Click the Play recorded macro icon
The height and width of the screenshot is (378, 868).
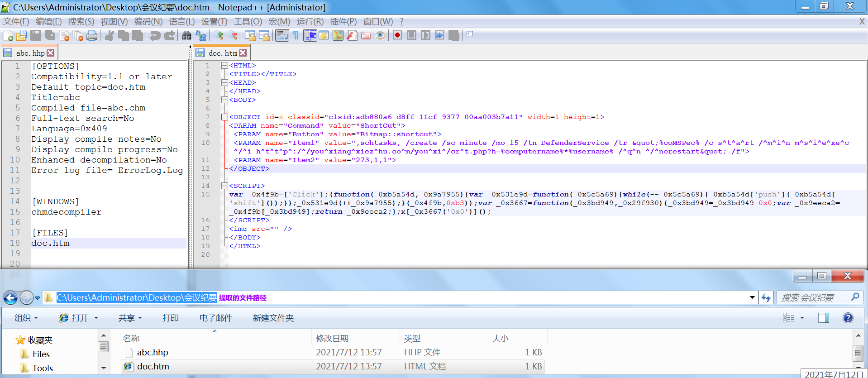pyautogui.click(x=425, y=35)
